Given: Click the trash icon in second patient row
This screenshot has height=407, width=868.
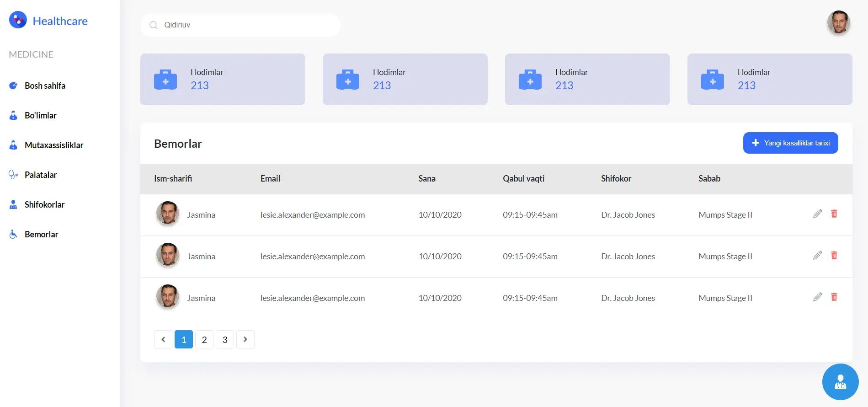Looking at the screenshot, I should [x=834, y=255].
